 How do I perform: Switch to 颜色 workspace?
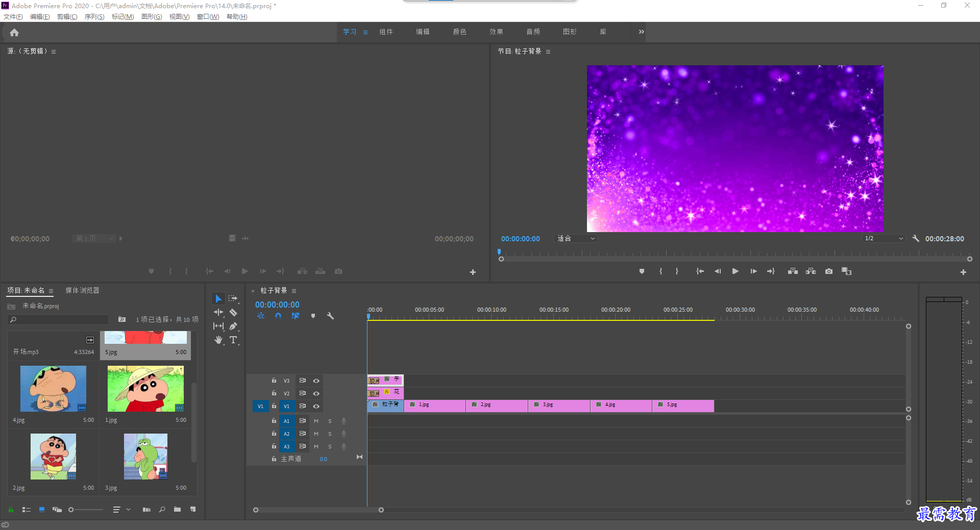[x=459, y=32]
